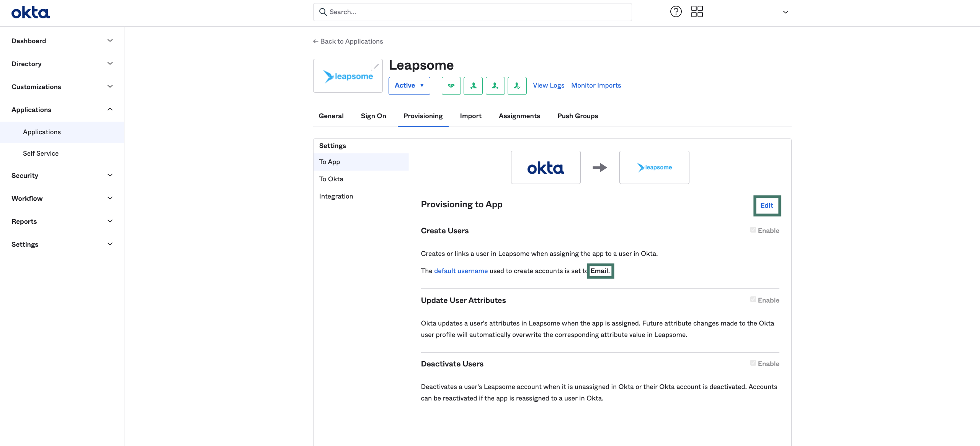Open the account menu chevron in header
The height and width of the screenshot is (446, 980).
[x=786, y=12]
